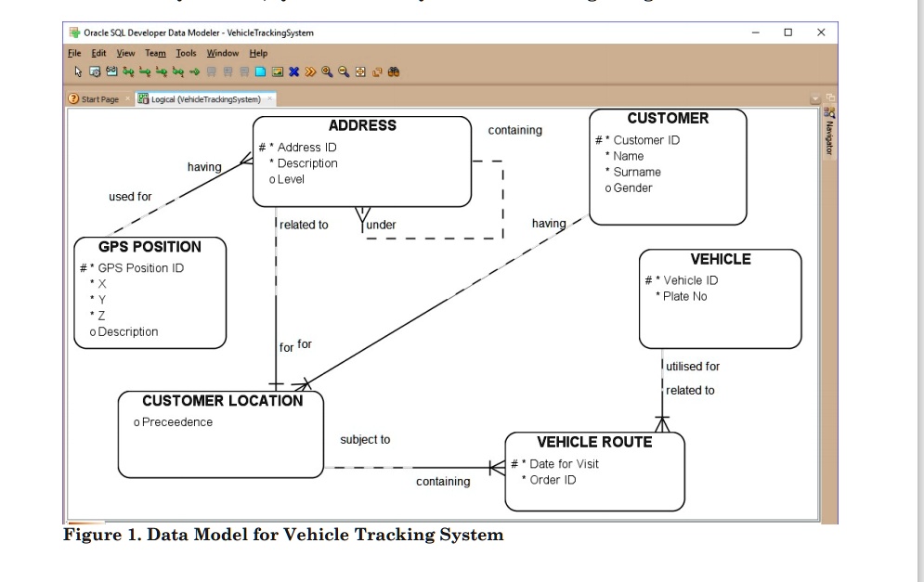Select the CUSTOMER entity box
The height and width of the screenshot is (582, 924).
point(667,167)
